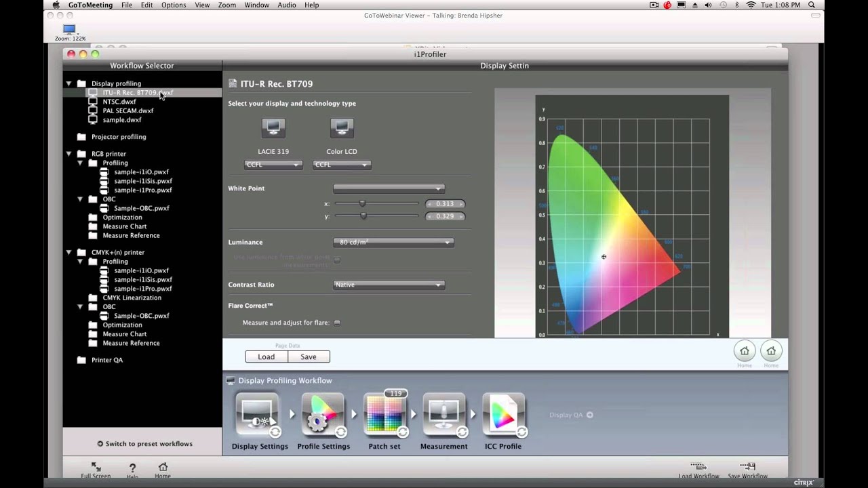Image resolution: width=868 pixels, height=488 pixels.
Task: Click the second round Home button
Action: (x=771, y=351)
